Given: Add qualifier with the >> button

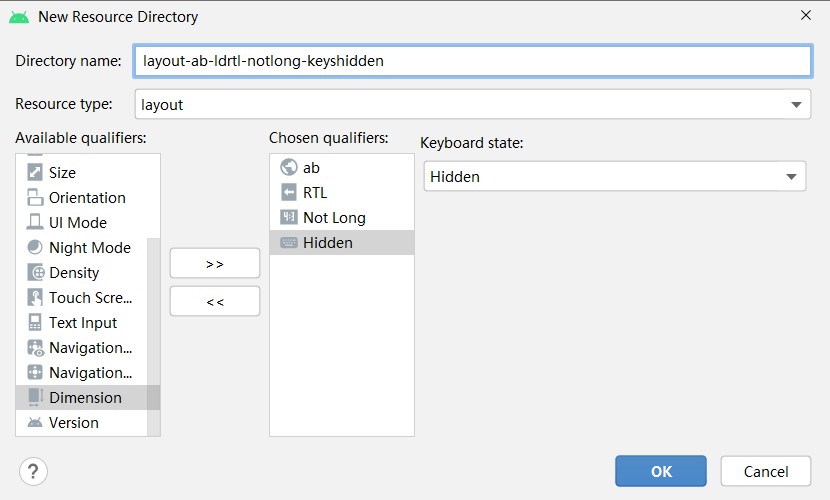Looking at the screenshot, I should pyautogui.click(x=215, y=263).
